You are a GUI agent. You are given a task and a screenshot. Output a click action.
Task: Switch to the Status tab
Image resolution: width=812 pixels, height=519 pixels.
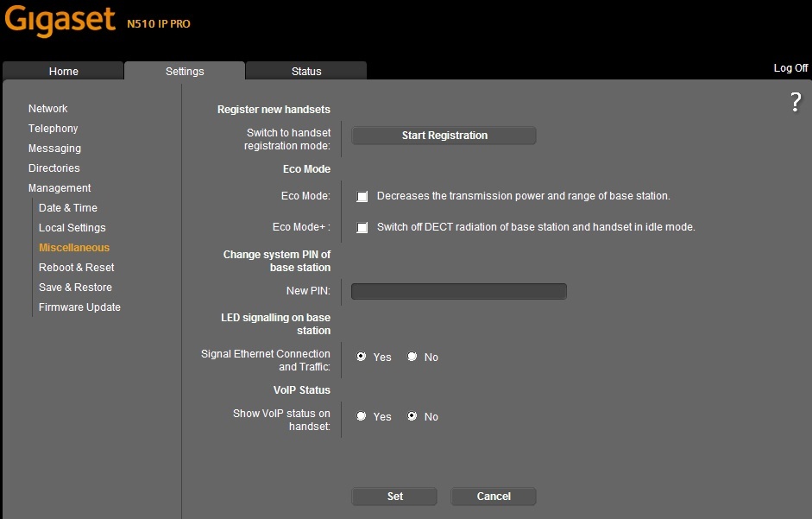pos(306,71)
